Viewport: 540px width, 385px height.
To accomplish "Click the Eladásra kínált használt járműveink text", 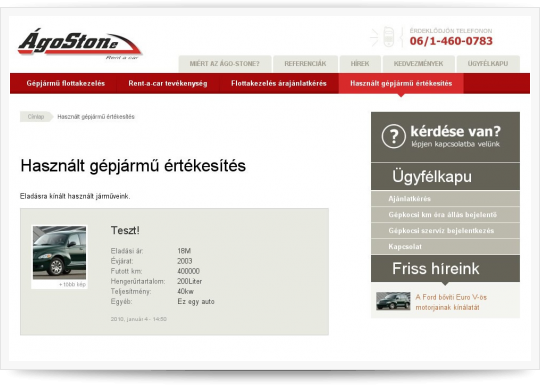I will [x=75, y=196].
